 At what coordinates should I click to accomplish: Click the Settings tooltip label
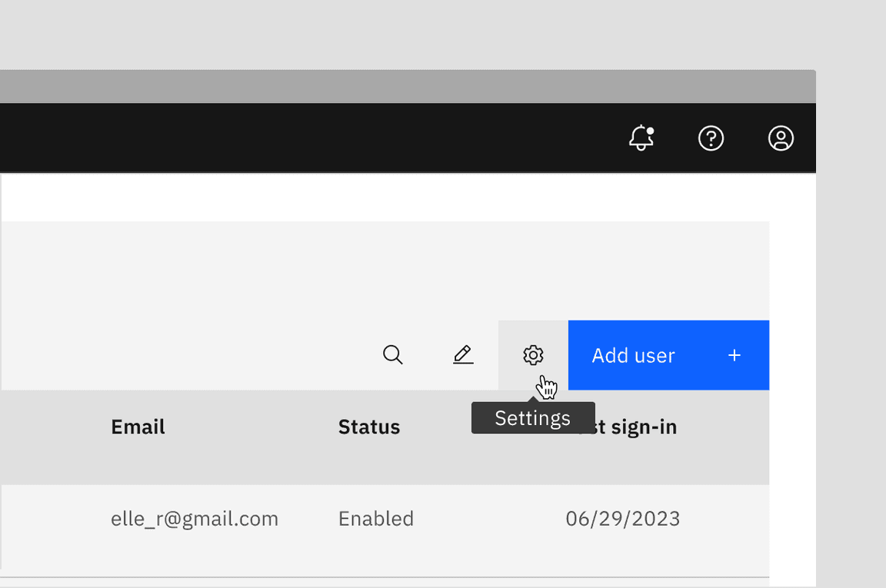(x=532, y=418)
